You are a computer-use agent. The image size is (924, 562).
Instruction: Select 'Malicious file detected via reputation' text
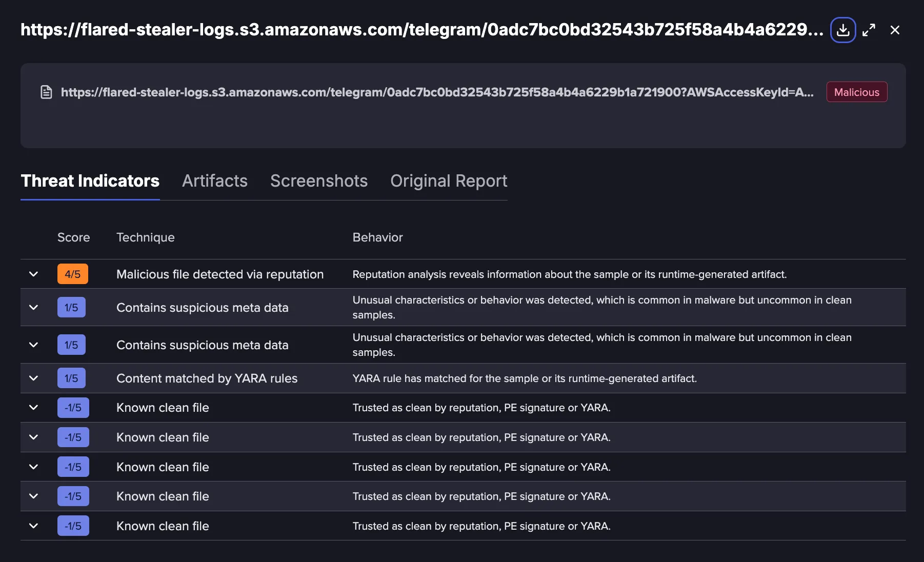(x=220, y=274)
